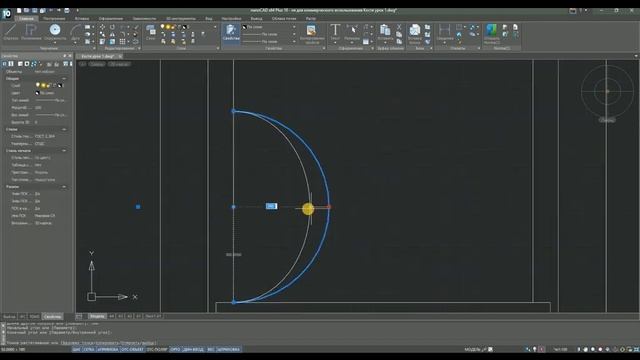Viewport: 640px width, 360px height.
Task: Click the color swatch in Свойства ribbon
Action: (244, 27)
